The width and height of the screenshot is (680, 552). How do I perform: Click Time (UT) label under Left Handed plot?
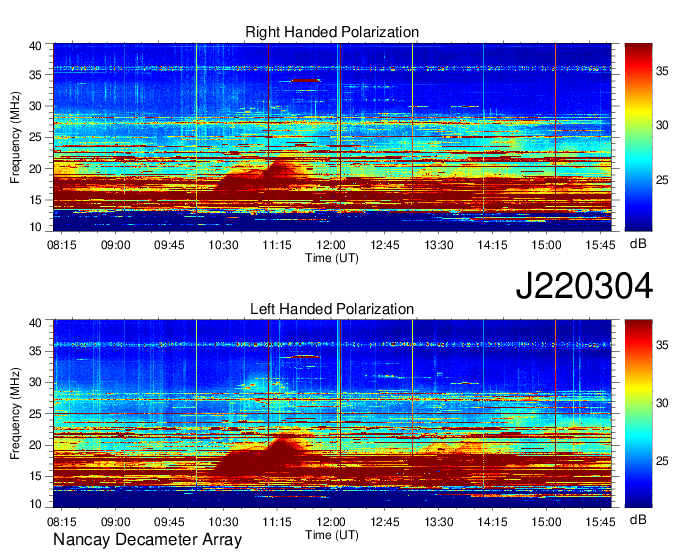(x=332, y=535)
